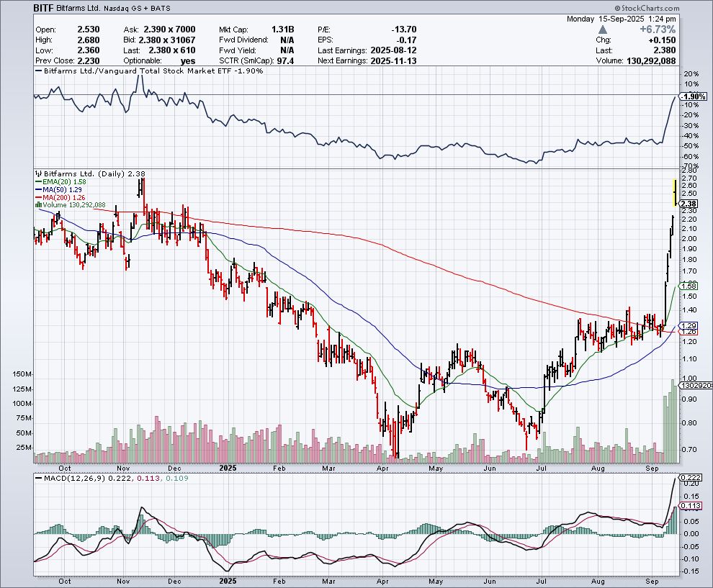Screen dimensions: 713x588
Task: Click the EMA(20) 1.58 legend entry
Action: (61, 182)
